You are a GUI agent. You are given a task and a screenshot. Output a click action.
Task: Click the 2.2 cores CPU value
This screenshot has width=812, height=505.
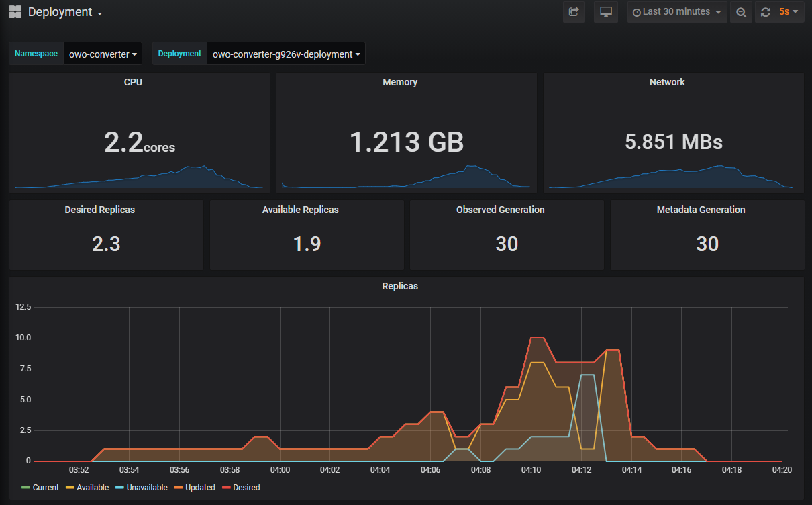click(x=140, y=142)
